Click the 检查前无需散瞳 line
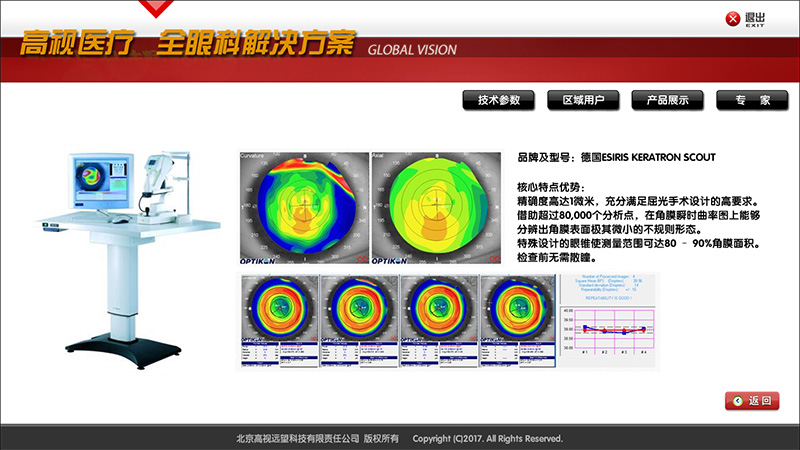This screenshot has width=800, height=450. click(x=557, y=258)
